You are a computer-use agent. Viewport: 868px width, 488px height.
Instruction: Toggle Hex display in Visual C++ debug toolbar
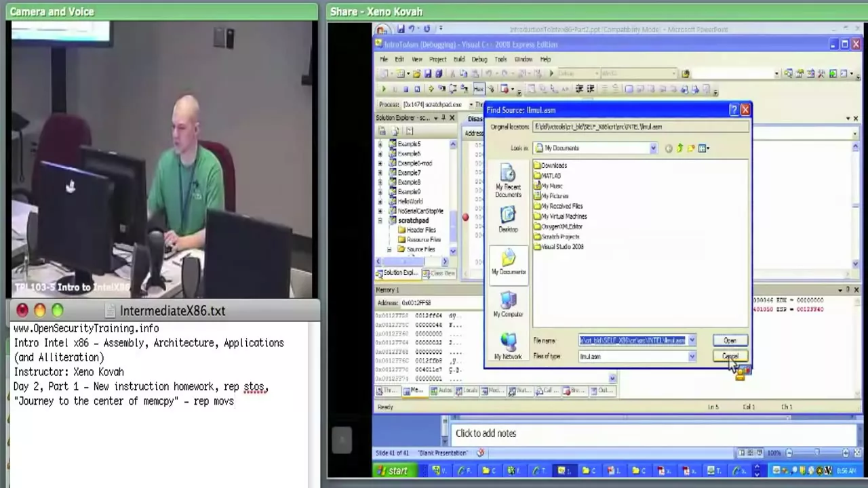pos(479,89)
